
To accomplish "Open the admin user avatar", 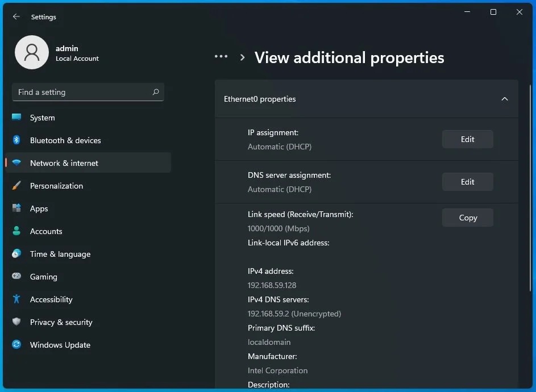I will point(32,52).
